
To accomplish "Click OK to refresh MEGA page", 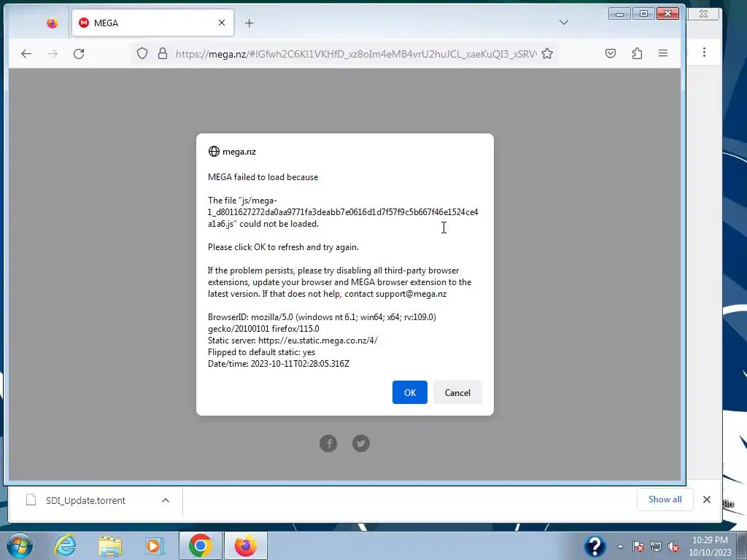I will (x=409, y=392).
